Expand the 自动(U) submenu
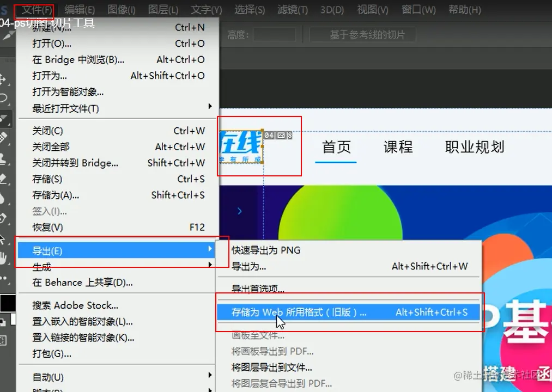Screen dimensions: 552x392 (x=117, y=377)
